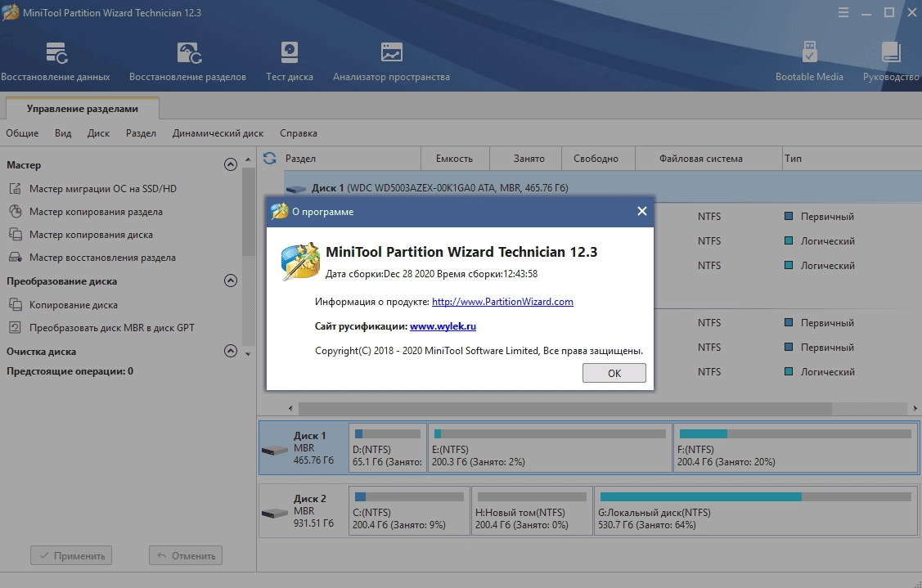Create Bootable Media
This screenshot has width=922, height=588.
(x=809, y=61)
